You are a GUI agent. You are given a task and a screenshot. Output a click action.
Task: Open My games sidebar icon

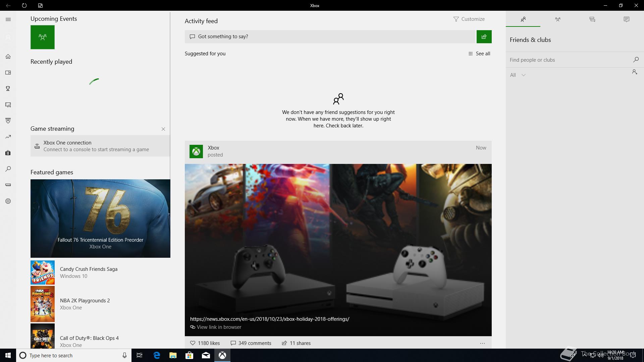tap(8, 73)
